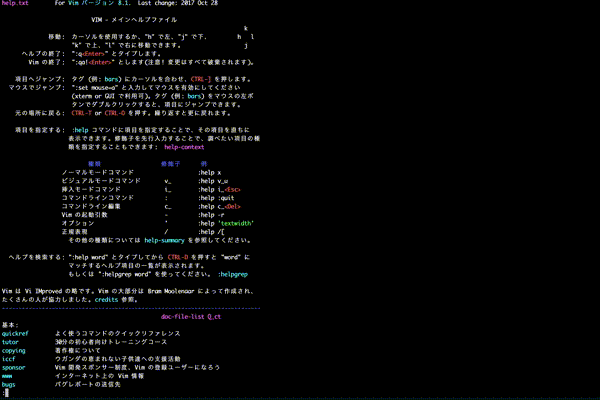
Task: Click the 'Bram Moolenaar' name
Action: (x=171, y=291)
